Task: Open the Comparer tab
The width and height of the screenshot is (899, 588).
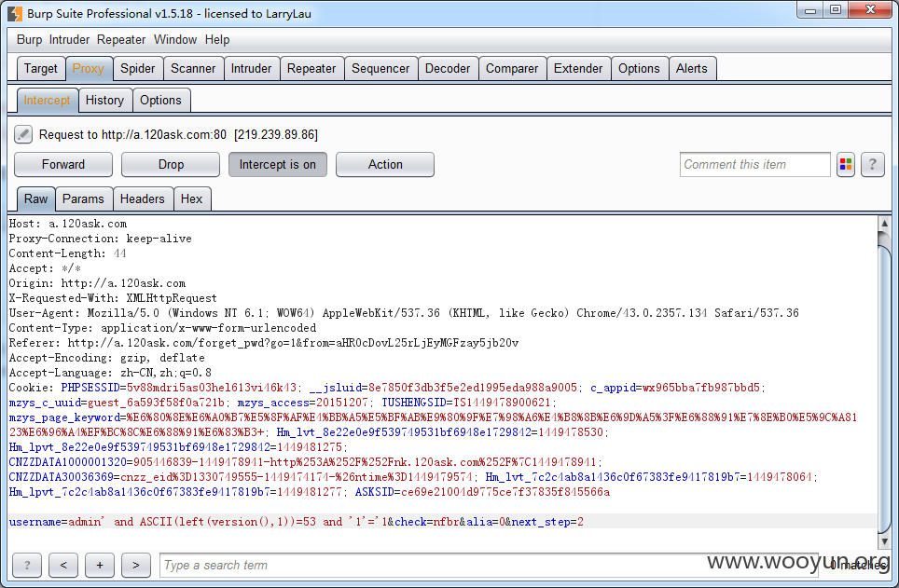Action: (512, 69)
